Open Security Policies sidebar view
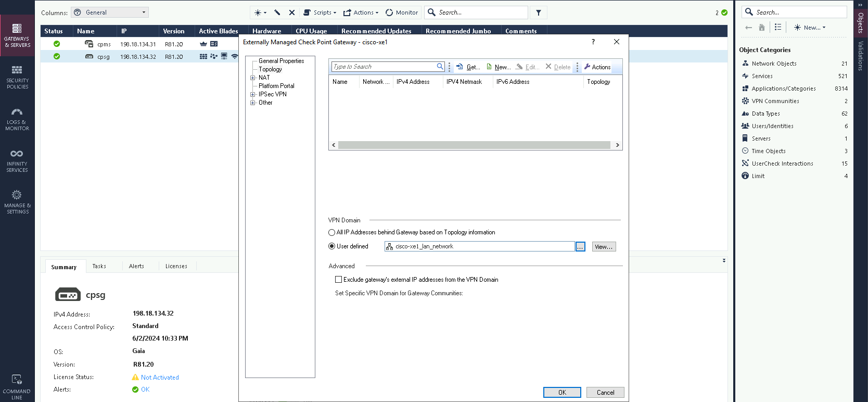 (17, 77)
